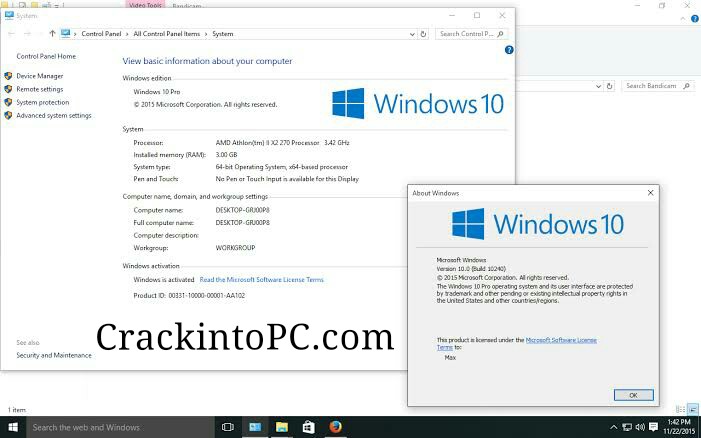Switch to details view in the Bandicam window
Viewport: 701px width, 438px height.
680,409
